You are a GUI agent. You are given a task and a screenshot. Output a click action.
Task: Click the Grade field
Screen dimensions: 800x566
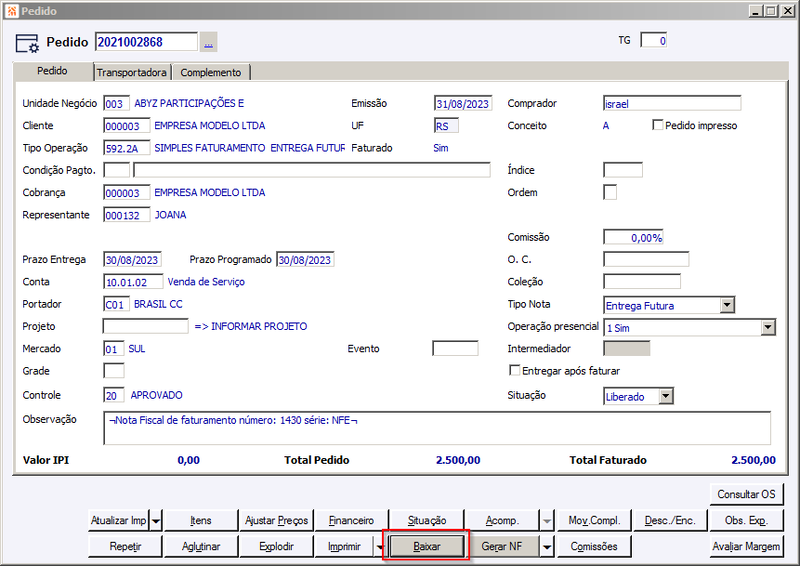pyautogui.click(x=114, y=371)
